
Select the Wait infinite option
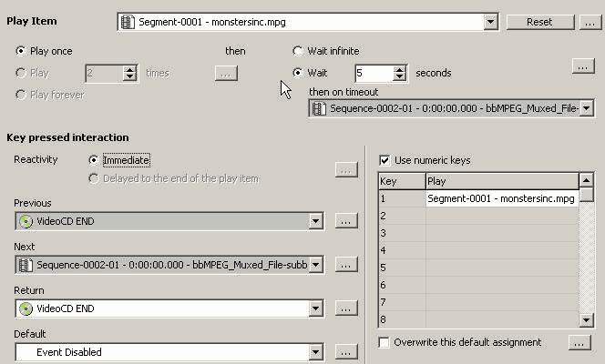[297, 51]
